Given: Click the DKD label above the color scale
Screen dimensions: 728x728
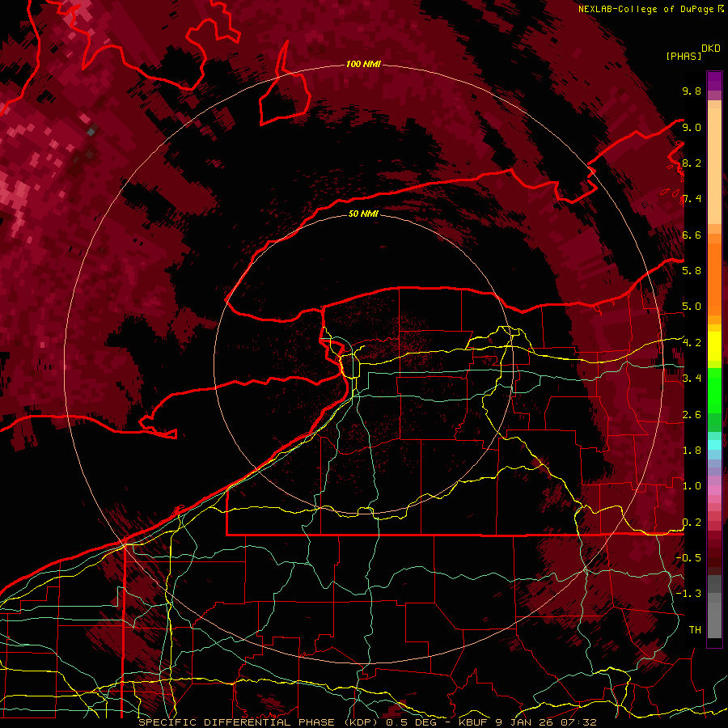Looking at the screenshot, I should coord(711,48).
